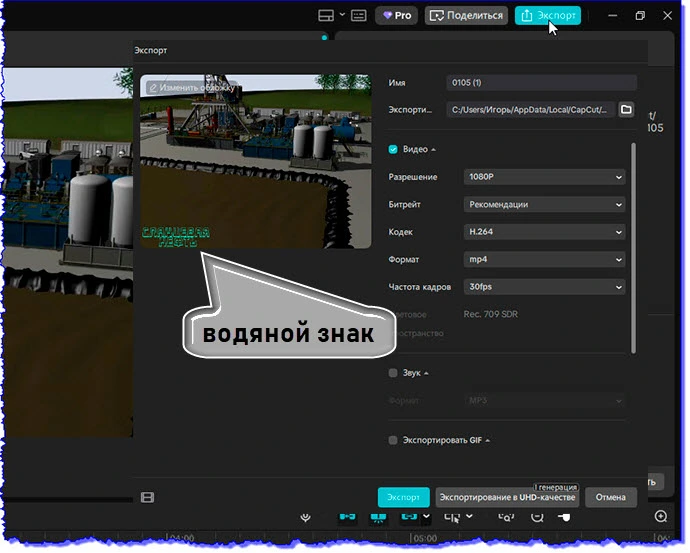Screen dimensions: 690x553
Task: Click the keyboard shortcuts icon in title bar
Action: coord(358,16)
